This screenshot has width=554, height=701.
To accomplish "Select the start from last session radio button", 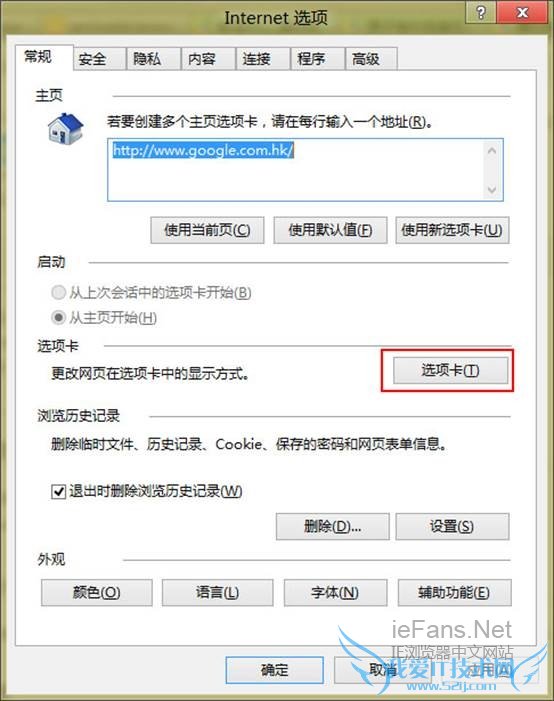I will tap(59, 293).
